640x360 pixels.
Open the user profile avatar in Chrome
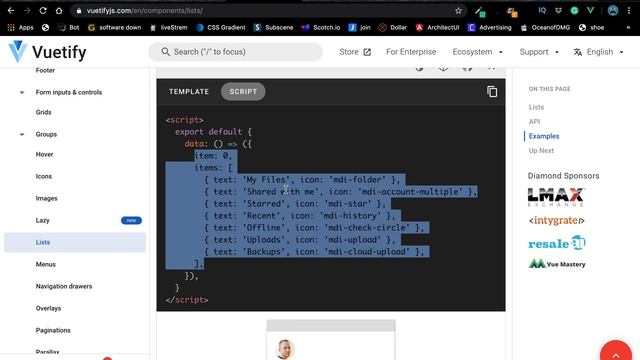click(x=613, y=11)
